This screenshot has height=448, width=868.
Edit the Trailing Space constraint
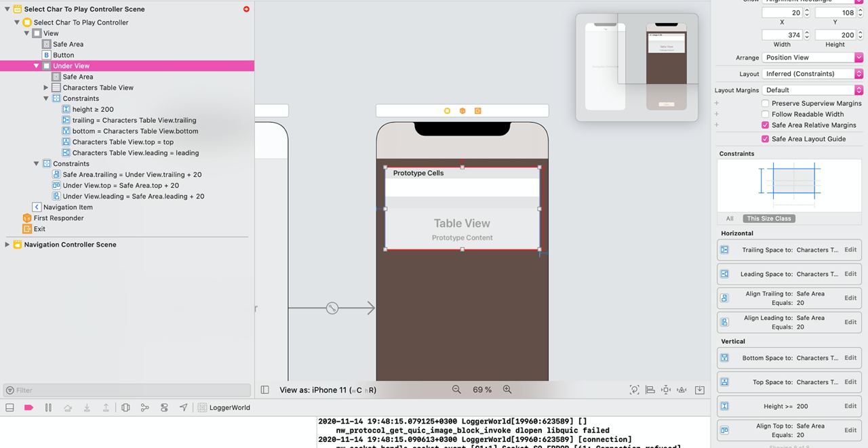[850, 250]
